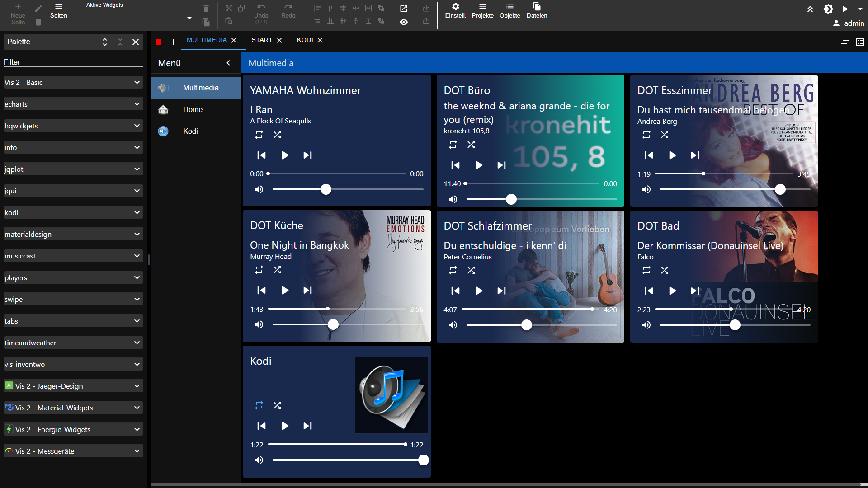Viewport: 868px width, 488px height.
Task: Close the Palette panel
Action: 135,42
